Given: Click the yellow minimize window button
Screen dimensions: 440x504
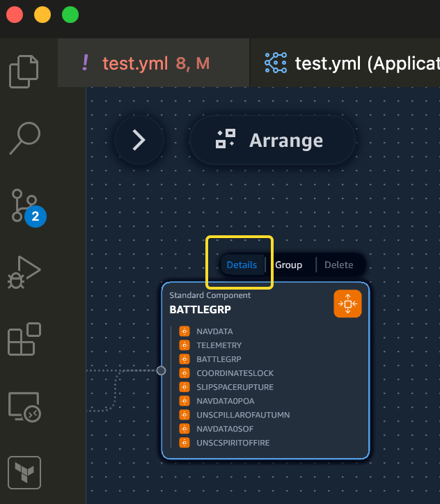Looking at the screenshot, I should pos(42,15).
